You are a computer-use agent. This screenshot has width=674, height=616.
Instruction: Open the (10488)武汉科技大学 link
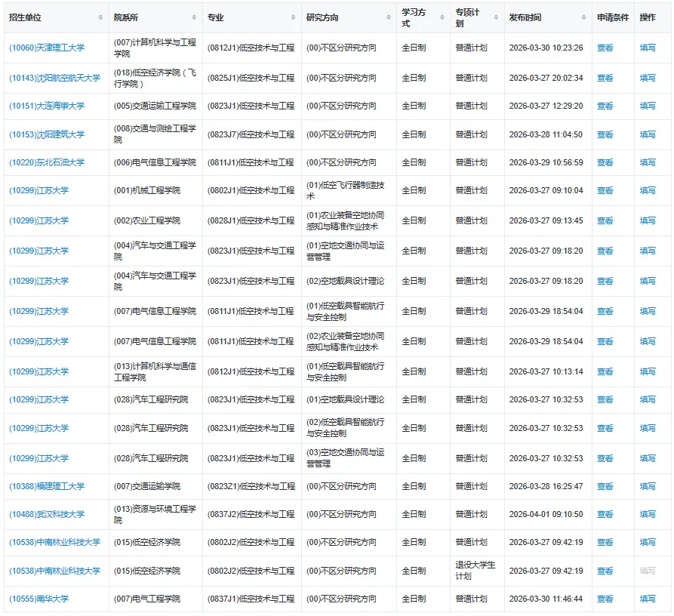[x=47, y=514]
